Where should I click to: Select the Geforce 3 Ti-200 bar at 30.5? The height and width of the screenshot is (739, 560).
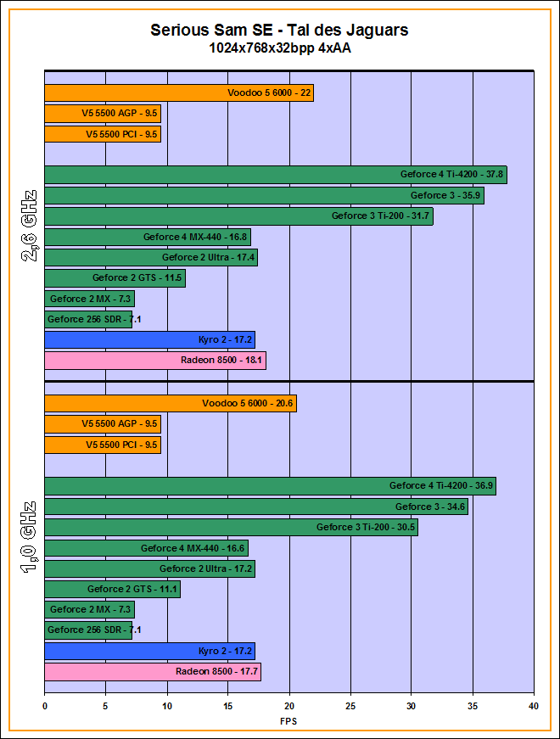(230, 528)
